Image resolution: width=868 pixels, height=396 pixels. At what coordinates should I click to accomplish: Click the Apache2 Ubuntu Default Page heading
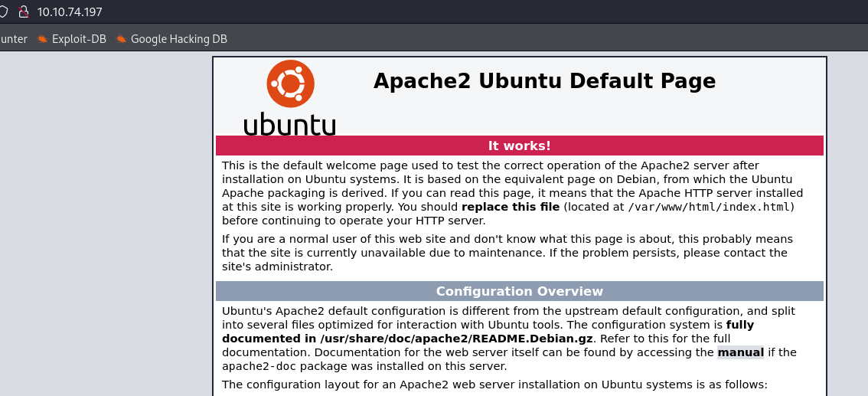pyautogui.click(x=544, y=81)
